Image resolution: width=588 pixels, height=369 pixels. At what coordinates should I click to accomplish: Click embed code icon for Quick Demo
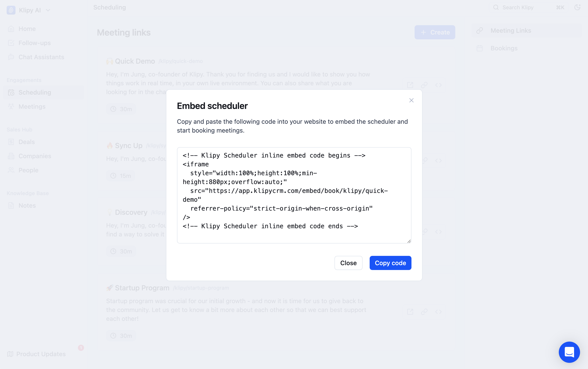point(438,85)
